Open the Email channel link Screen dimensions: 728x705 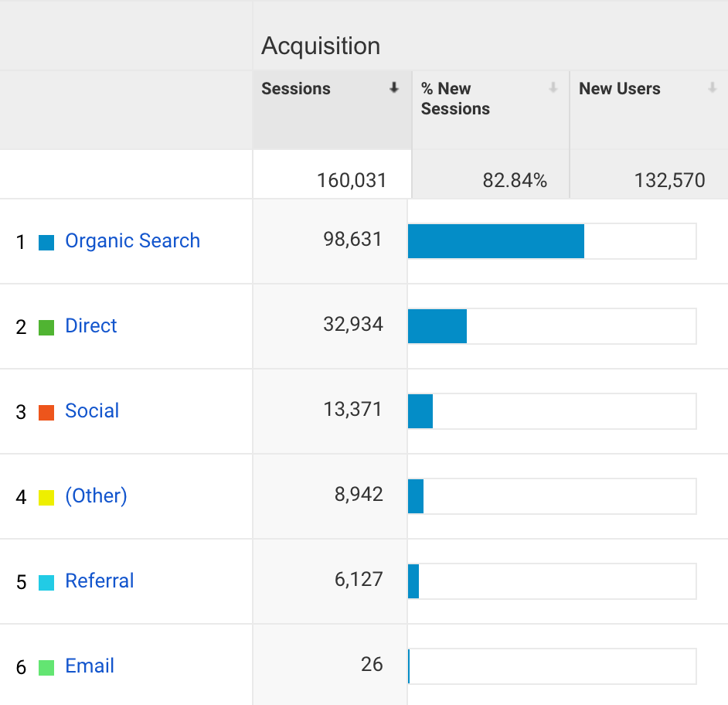(90, 666)
